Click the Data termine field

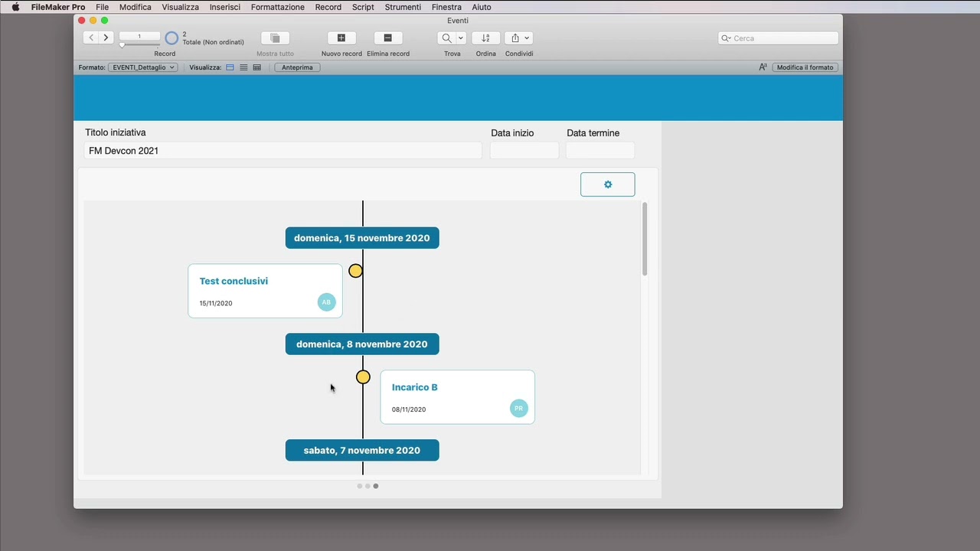600,151
